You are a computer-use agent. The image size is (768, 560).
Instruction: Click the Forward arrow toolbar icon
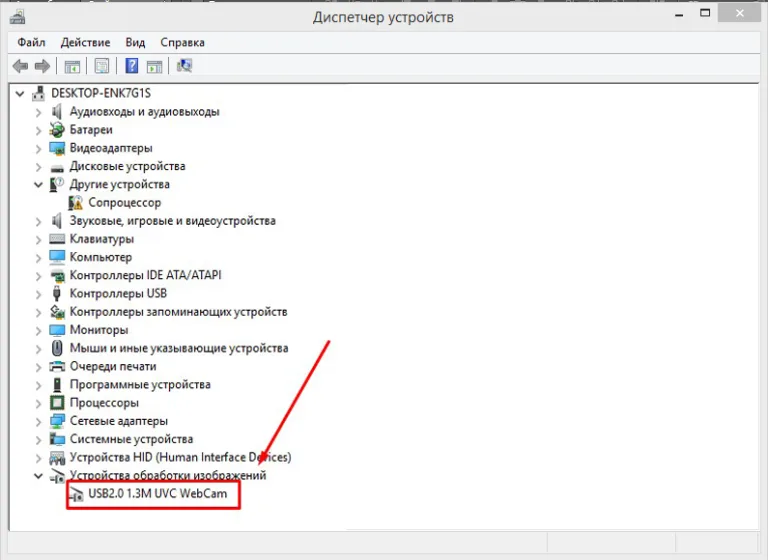tap(43, 66)
